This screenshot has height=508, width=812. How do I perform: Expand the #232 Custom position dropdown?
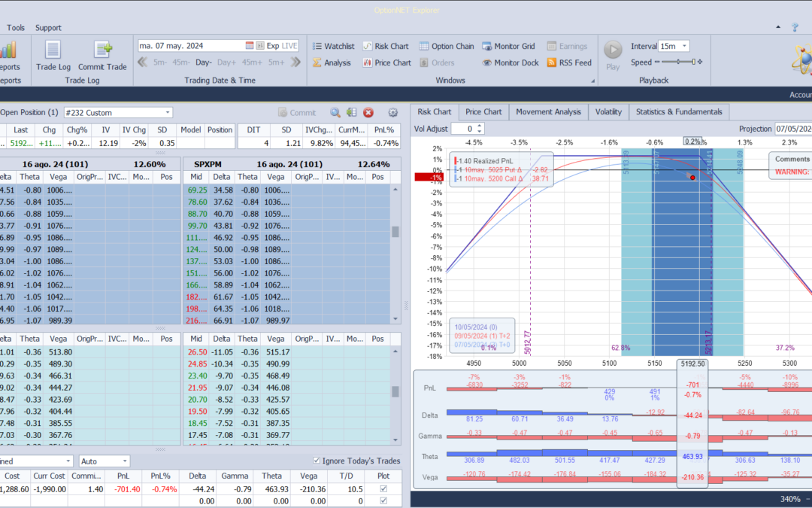pos(168,113)
